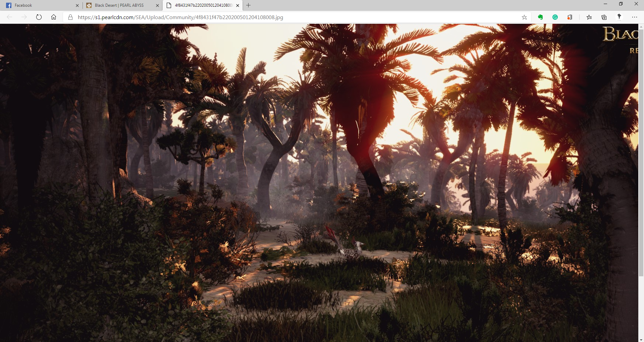
Task: Switch to the Black Desert | PEARL ABYSS tab
Action: (x=122, y=5)
